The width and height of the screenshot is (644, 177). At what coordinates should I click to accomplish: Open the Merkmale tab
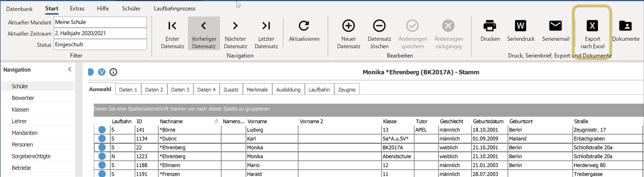257,90
